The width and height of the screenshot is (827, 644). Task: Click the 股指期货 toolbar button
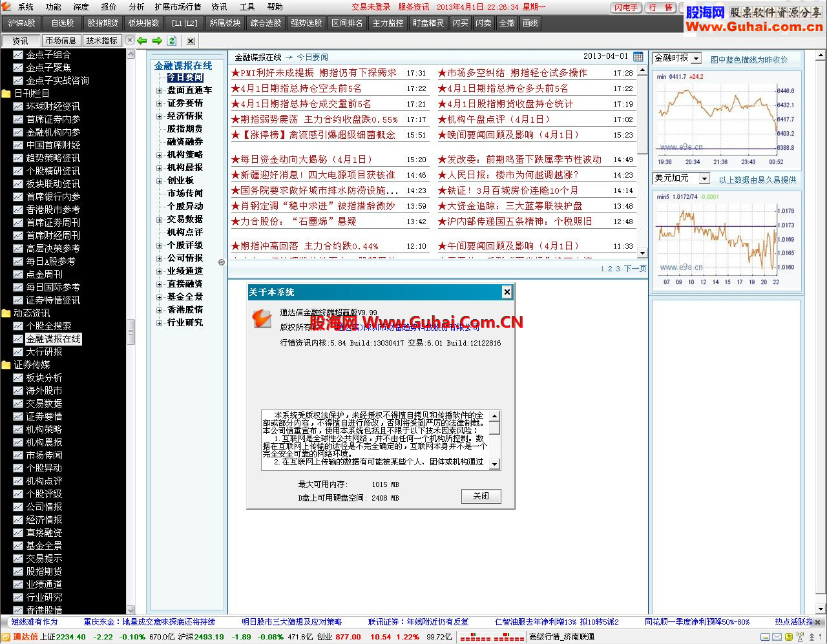pyautogui.click(x=103, y=23)
